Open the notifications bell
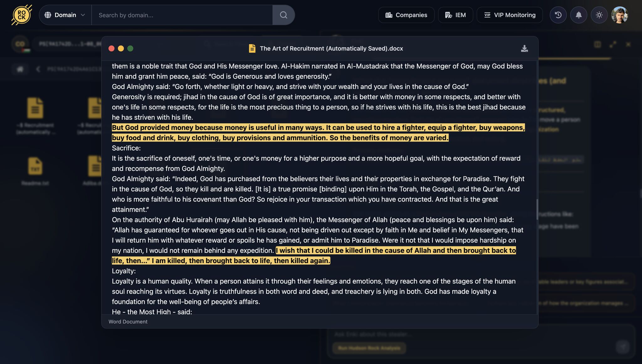Image resolution: width=642 pixels, height=364 pixels. [578, 15]
